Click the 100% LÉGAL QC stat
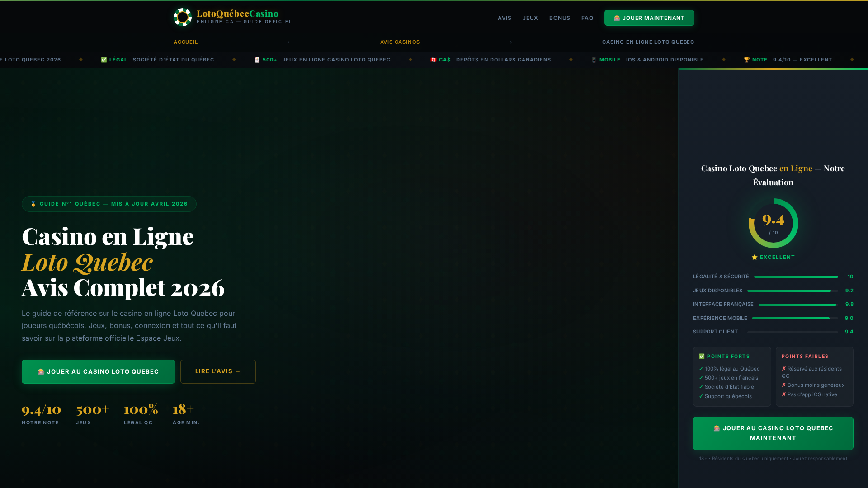This screenshot has height=488, width=868. click(141, 414)
